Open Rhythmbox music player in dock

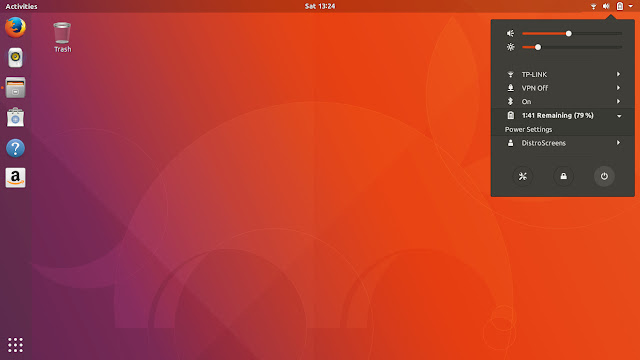[16, 58]
